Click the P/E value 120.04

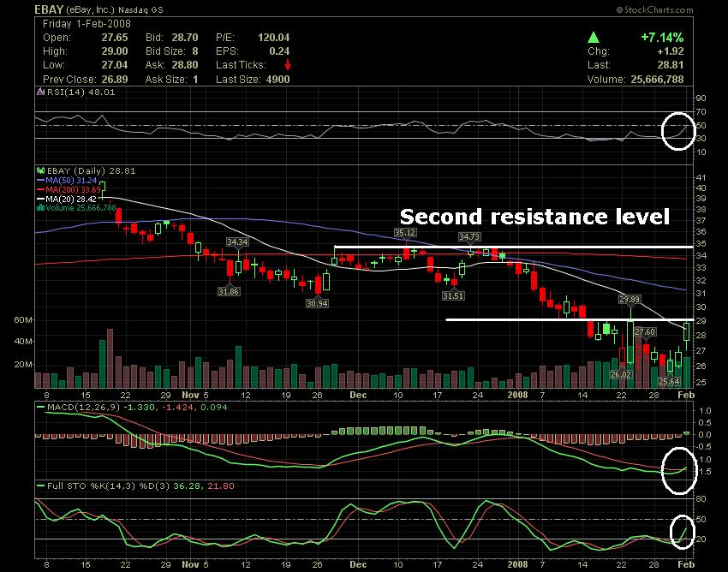(x=273, y=38)
